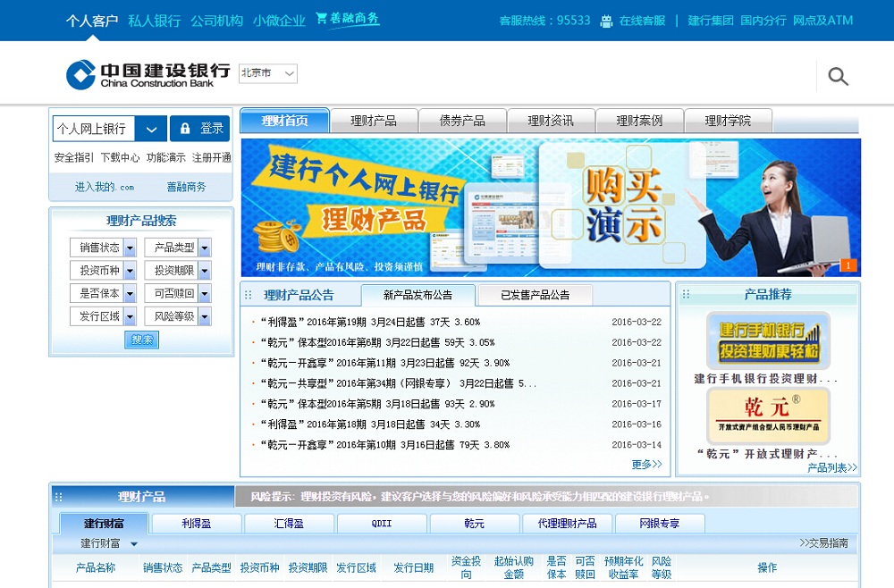Select 新产品发布公告 tab
Screen dimensions: 894x588
417,295
